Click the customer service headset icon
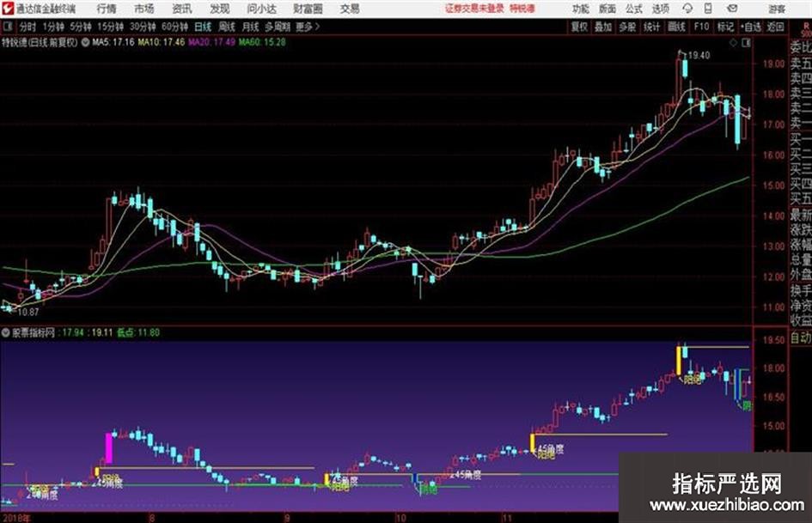This screenshot has width=812, height=523. pyautogui.click(x=687, y=9)
